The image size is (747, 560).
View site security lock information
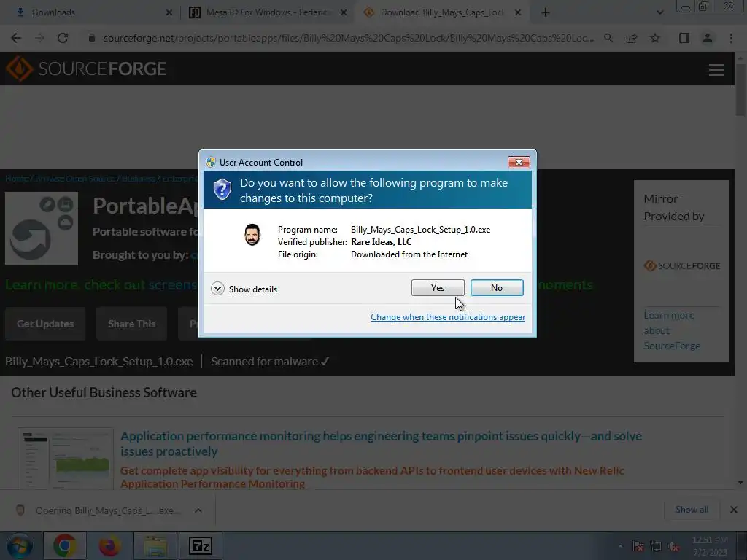92,38
